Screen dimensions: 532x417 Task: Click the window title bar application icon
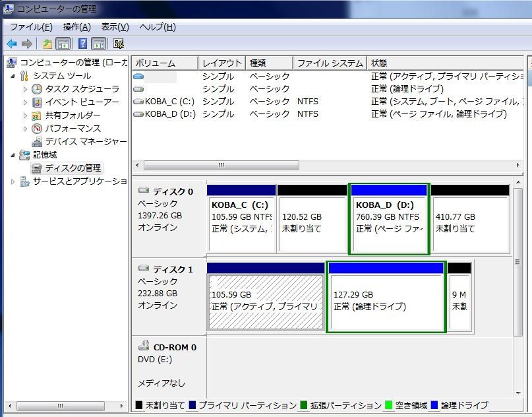click(9, 9)
